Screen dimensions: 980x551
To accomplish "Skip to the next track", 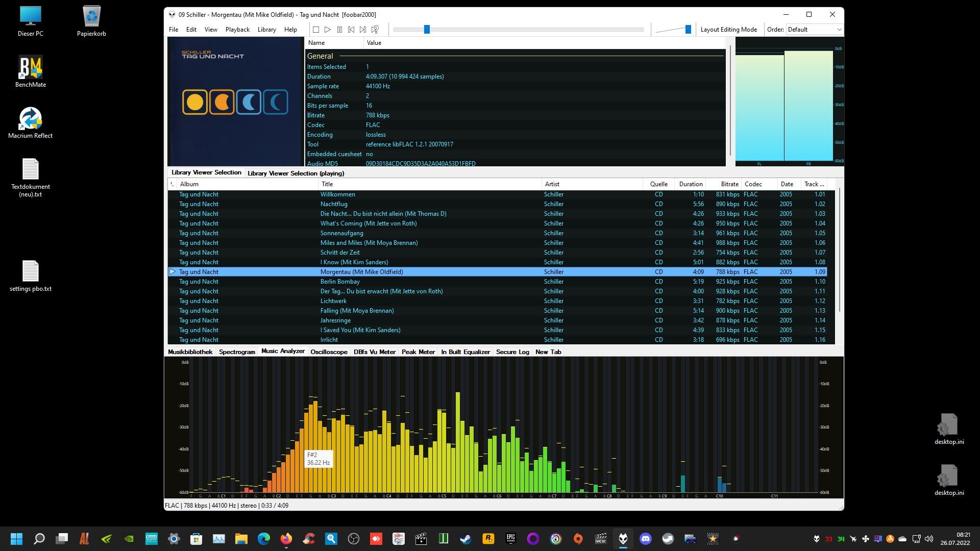I will coord(363,30).
